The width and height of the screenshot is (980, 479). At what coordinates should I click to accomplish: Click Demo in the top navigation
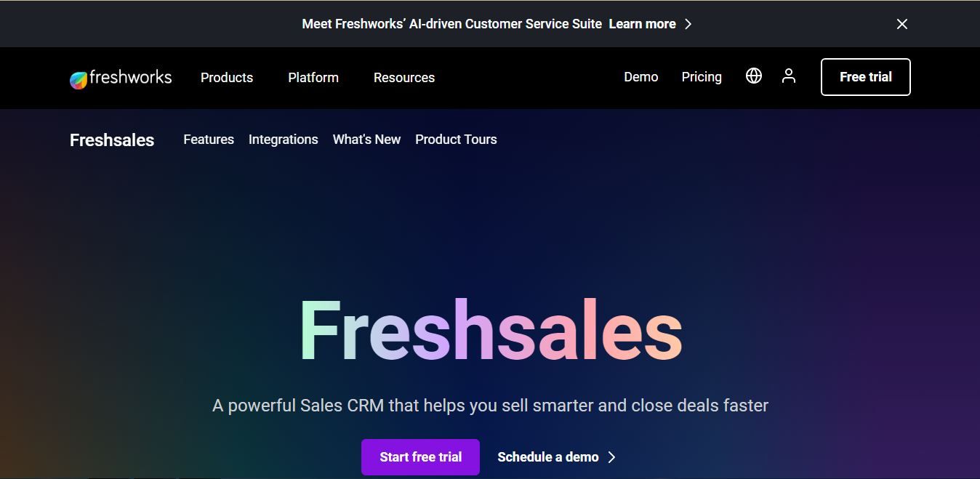pos(640,76)
